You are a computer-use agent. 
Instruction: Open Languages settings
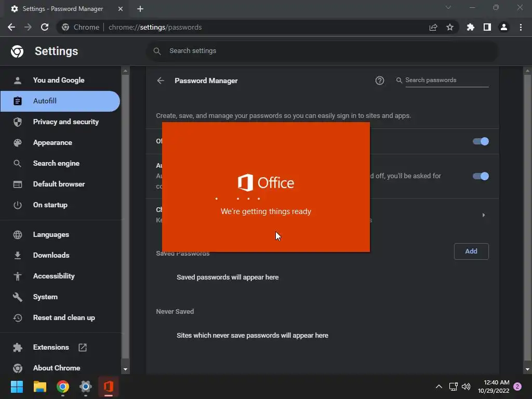pyautogui.click(x=60, y=234)
